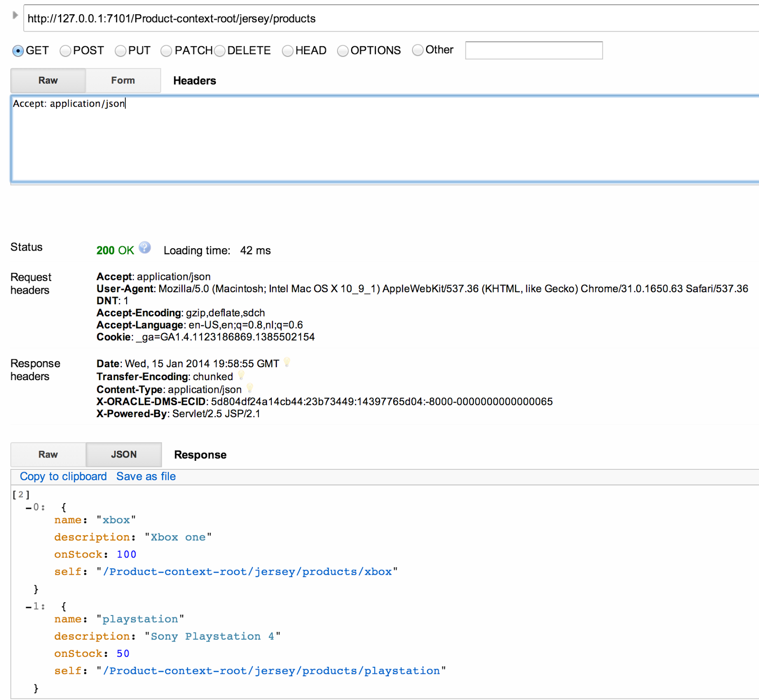Click the Save as file link
Viewport: 759px width, 700px height.
coord(146,476)
